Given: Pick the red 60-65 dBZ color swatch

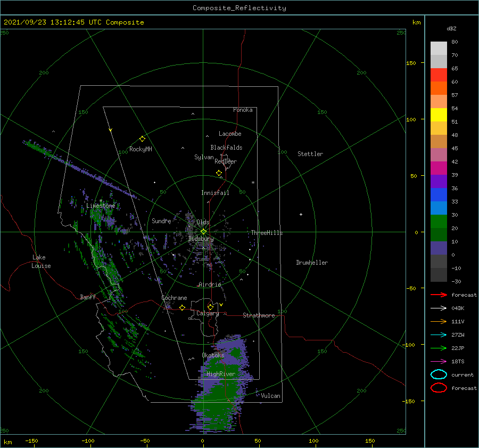Looking at the screenshot, I should point(439,75).
